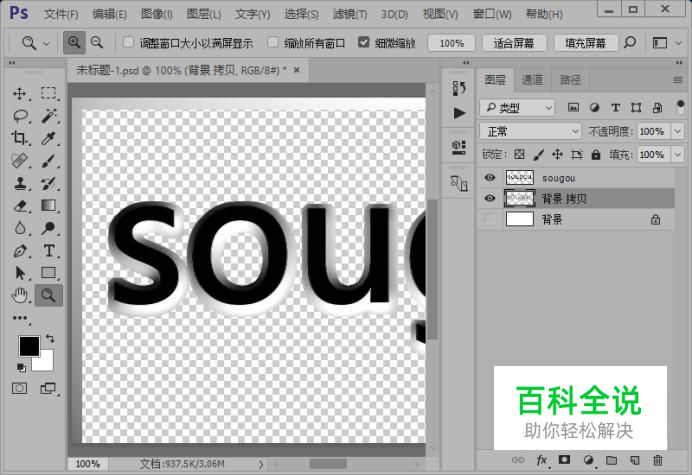Viewport: 692px width, 475px height.
Task: Create a new layer group
Action: click(x=612, y=460)
